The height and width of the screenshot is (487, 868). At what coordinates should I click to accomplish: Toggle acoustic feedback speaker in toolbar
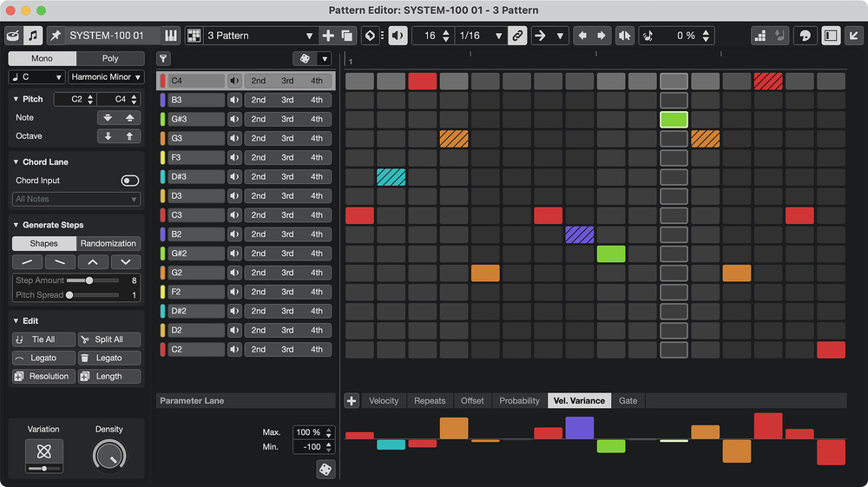pos(398,36)
